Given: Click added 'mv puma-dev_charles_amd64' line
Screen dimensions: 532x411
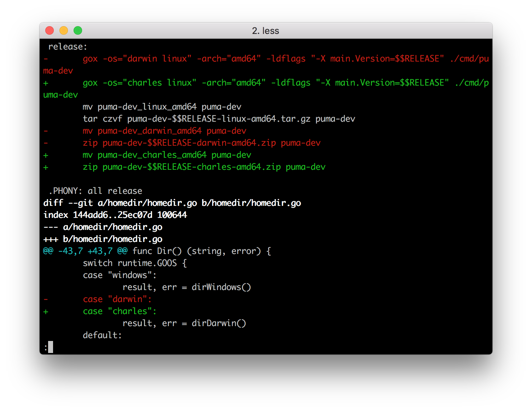Looking at the screenshot, I should (167, 155).
